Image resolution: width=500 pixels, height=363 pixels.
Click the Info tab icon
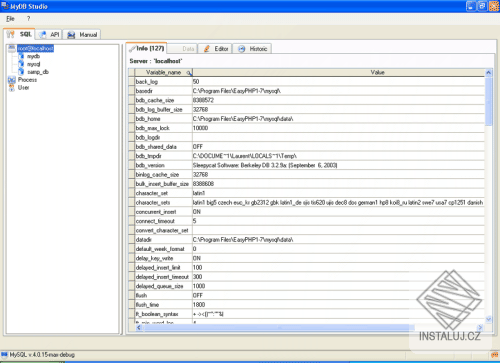point(132,49)
